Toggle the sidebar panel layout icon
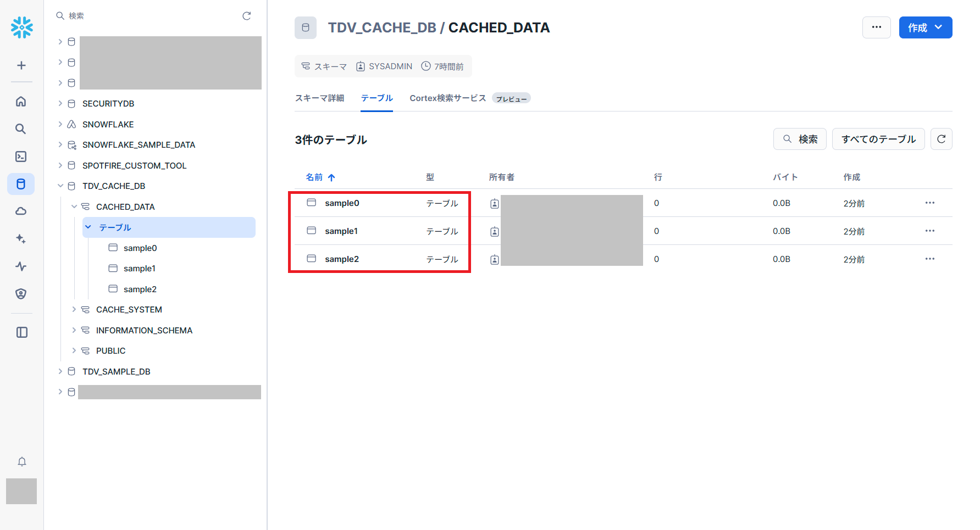This screenshot has width=980, height=530. click(x=22, y=332)
